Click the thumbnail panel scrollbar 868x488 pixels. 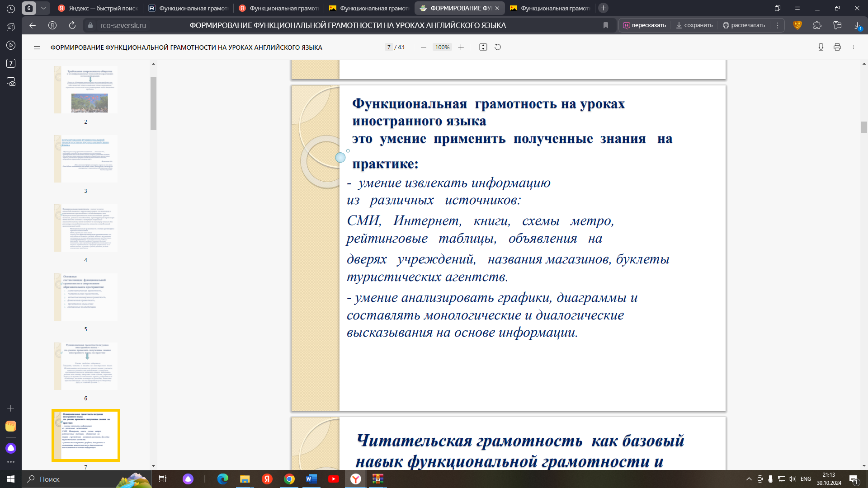pos(153,103)
